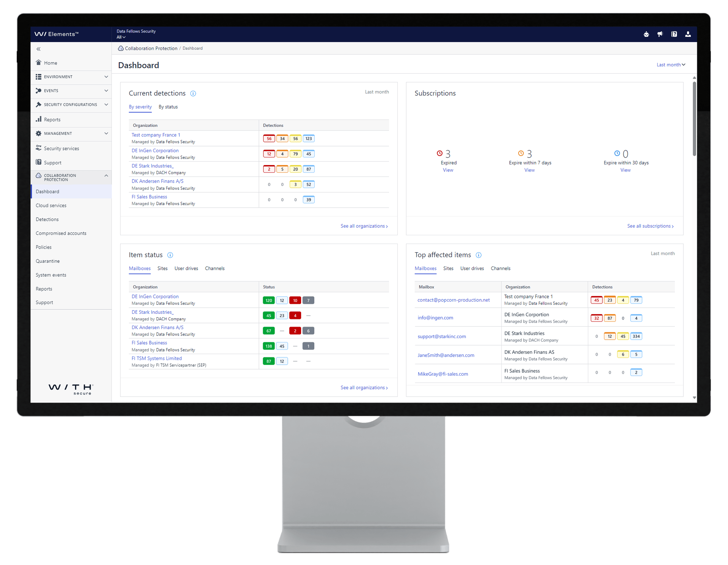Click red badge 56 for Test company France 1
728x565 pixels.
pos(269,138)
